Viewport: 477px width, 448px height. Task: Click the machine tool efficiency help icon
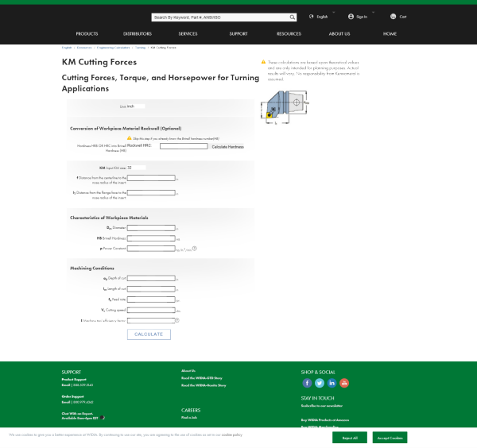pos(177,320)
